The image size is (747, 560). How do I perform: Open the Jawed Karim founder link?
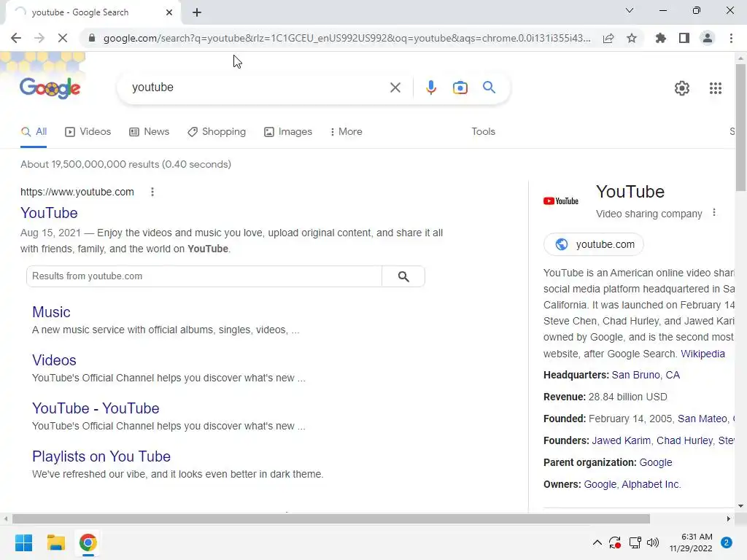[x=622, y=440]
